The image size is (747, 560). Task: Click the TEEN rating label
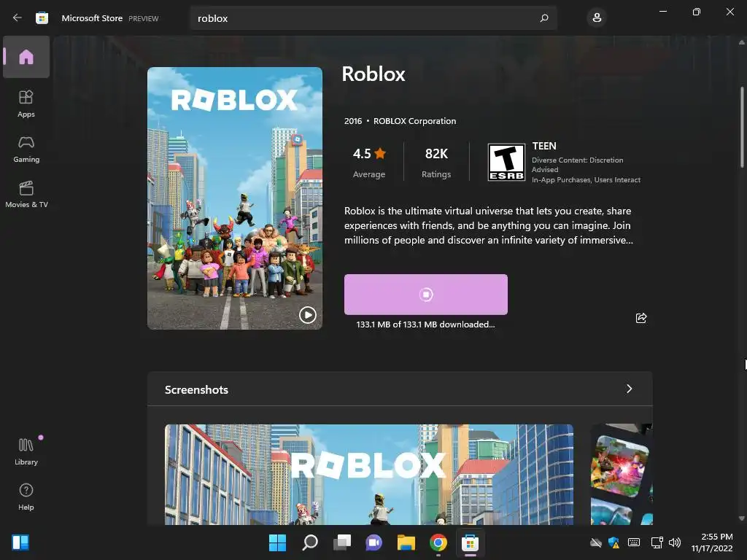tap(544, 146)
